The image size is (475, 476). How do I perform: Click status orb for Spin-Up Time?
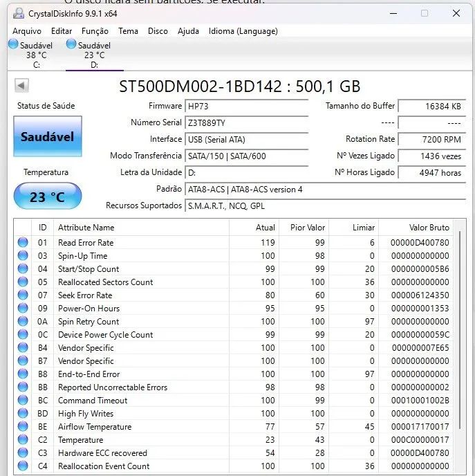click(23, 255)
